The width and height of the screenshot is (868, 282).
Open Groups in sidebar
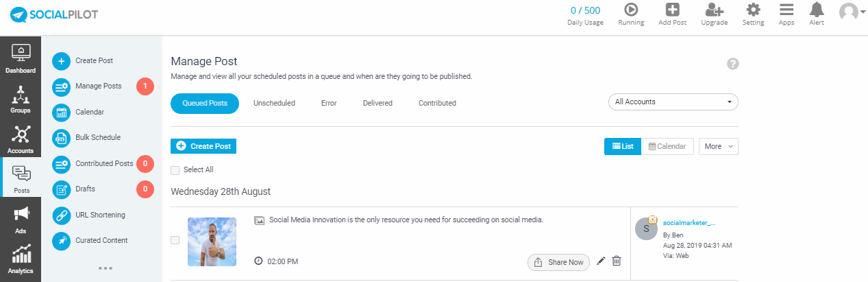pyautogui.click(x=21, y=98)
